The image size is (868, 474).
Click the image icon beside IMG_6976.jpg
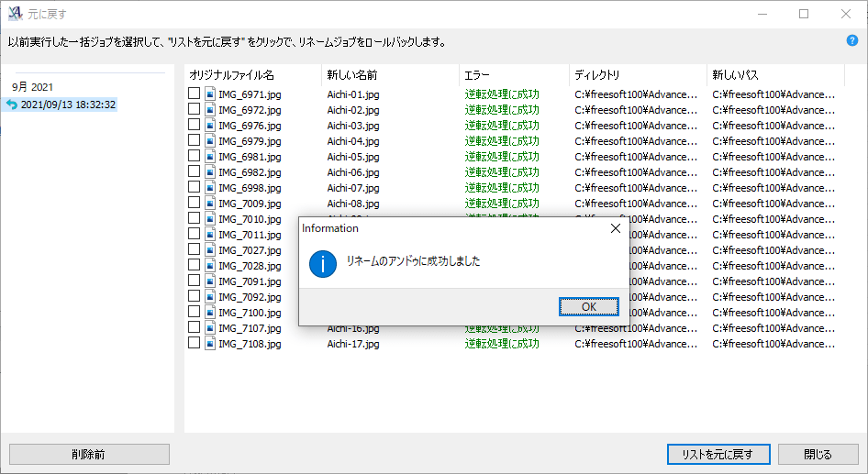pos(210,125)
